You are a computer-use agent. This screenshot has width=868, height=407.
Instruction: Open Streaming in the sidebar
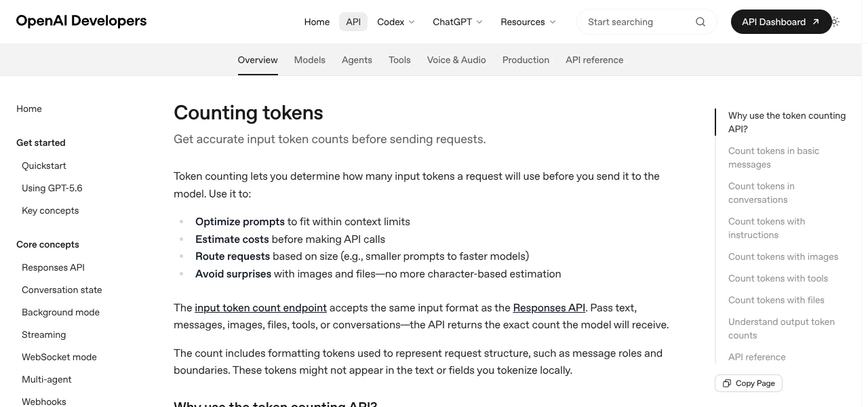43,334
